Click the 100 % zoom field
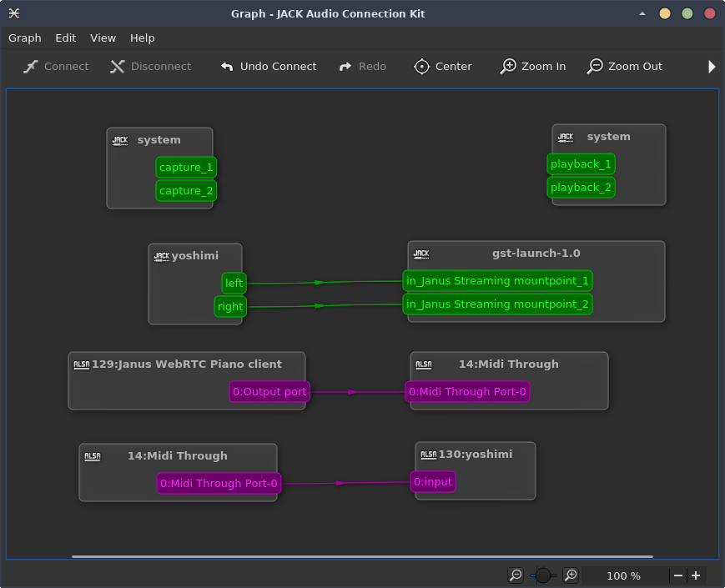The image size is (725, 588). [624, 575]
